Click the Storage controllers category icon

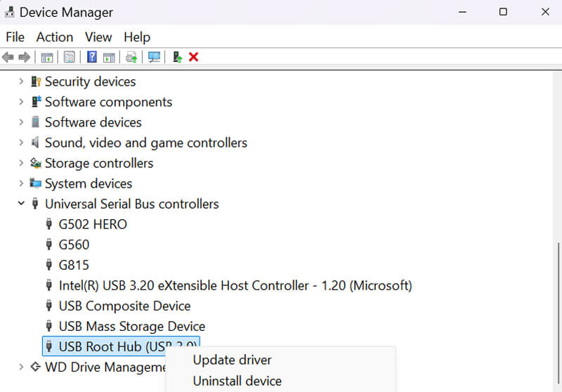point(36,163)
